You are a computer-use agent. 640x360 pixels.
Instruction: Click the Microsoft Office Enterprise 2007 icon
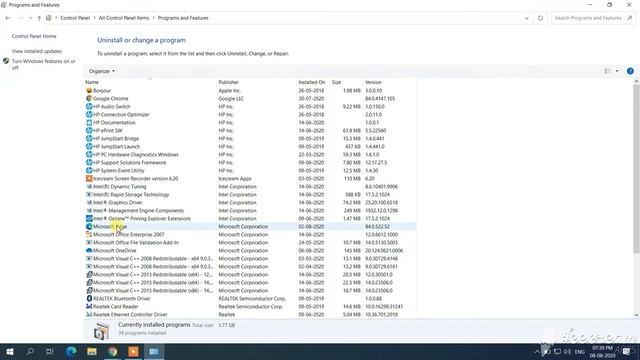point(89,234)
